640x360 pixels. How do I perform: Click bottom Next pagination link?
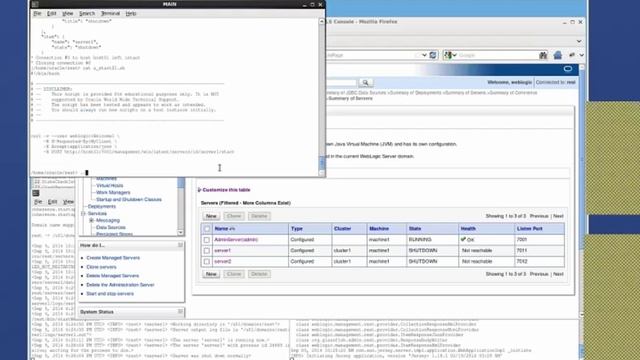pos(558,274)
